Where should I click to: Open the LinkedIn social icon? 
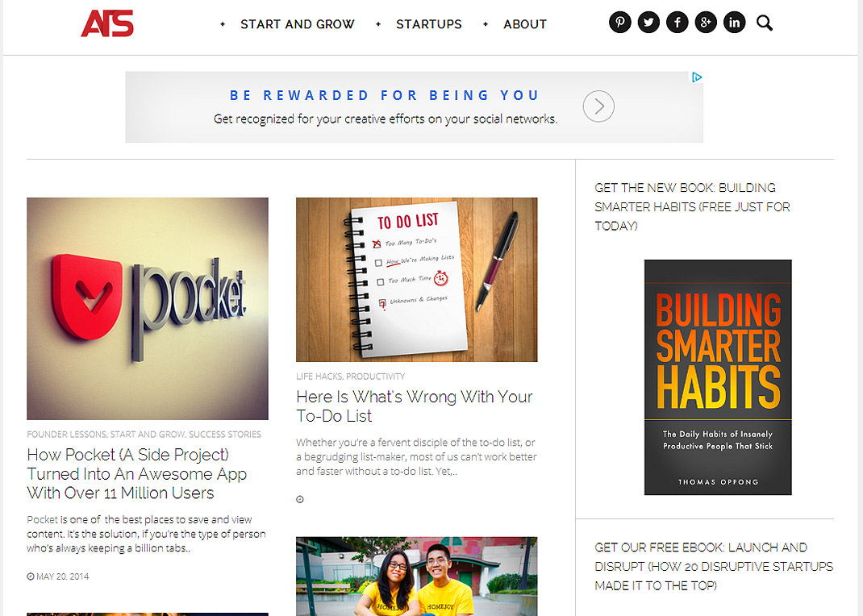[x=734, y=23]
